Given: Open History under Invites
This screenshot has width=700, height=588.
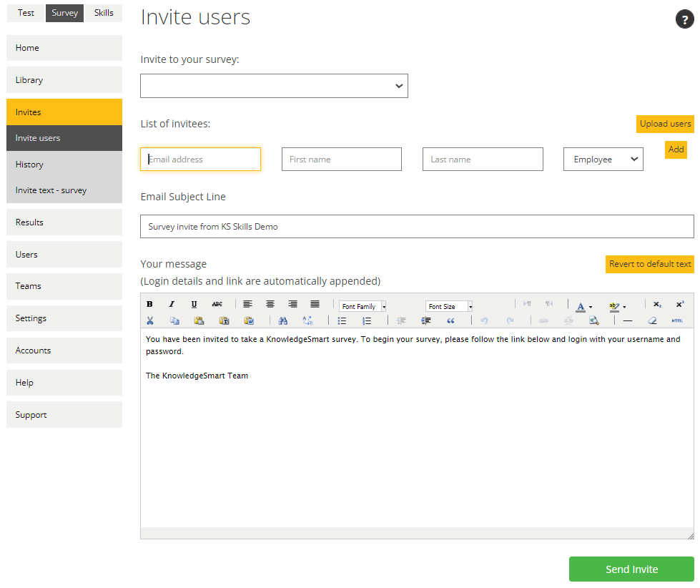Looking at the screenshot, I should (x=64, y=165).
